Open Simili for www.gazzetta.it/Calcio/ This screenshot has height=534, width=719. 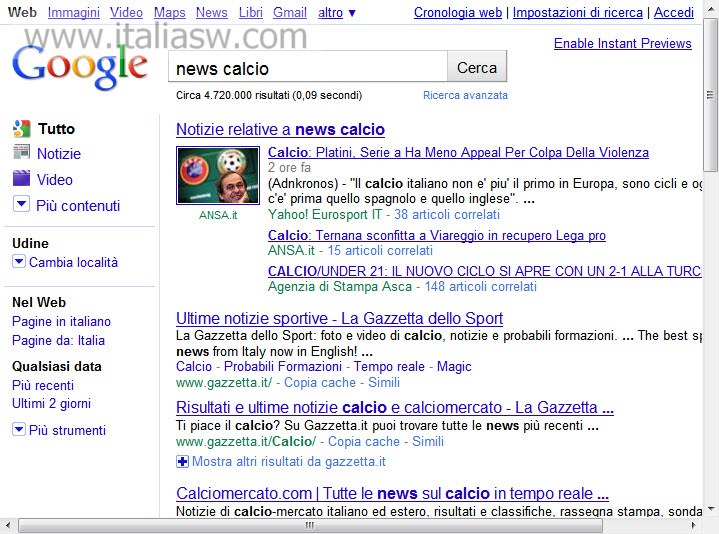pos(428,441)
